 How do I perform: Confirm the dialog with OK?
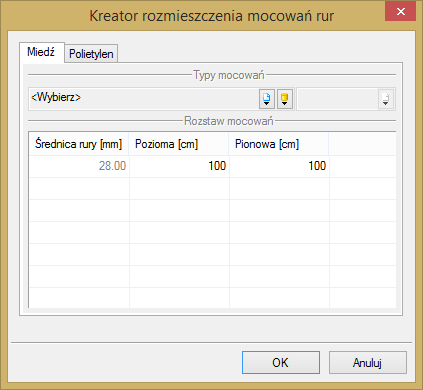tap(281, 362)
